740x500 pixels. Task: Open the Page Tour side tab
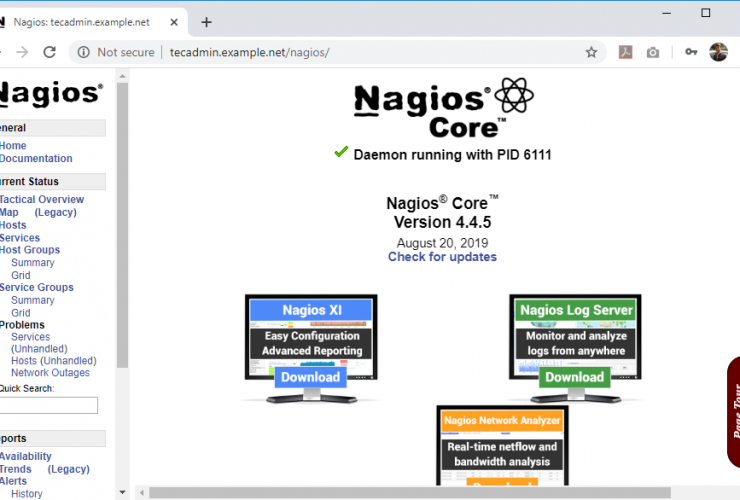[733, 412]
